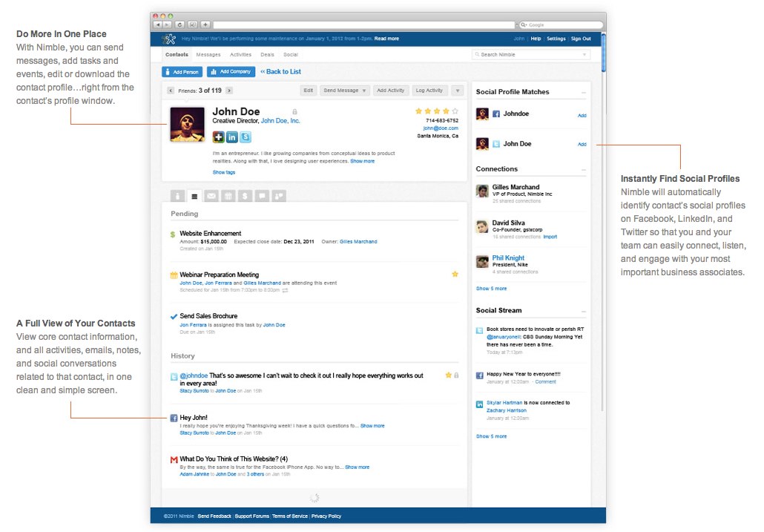Image resolution: width=764 pixels, height=532 pixels.
Task: Switch to the Deals tab
Action: click(267, 55)
